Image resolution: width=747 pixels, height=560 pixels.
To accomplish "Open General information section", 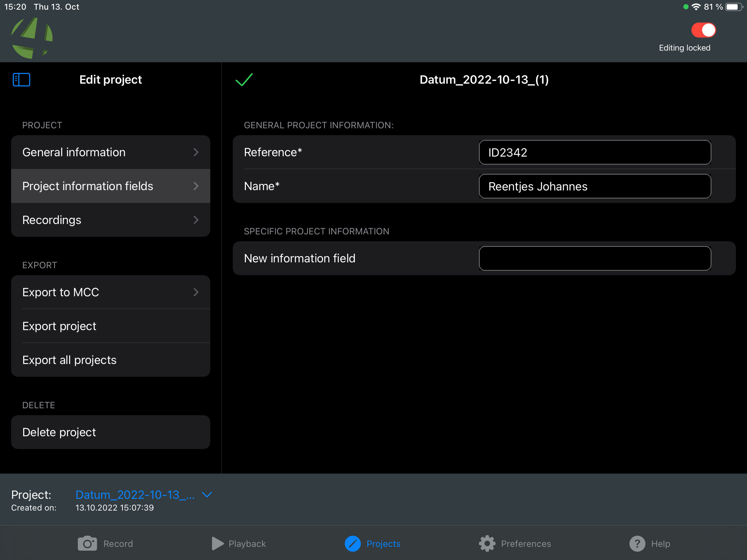I will tap(111, 152).
